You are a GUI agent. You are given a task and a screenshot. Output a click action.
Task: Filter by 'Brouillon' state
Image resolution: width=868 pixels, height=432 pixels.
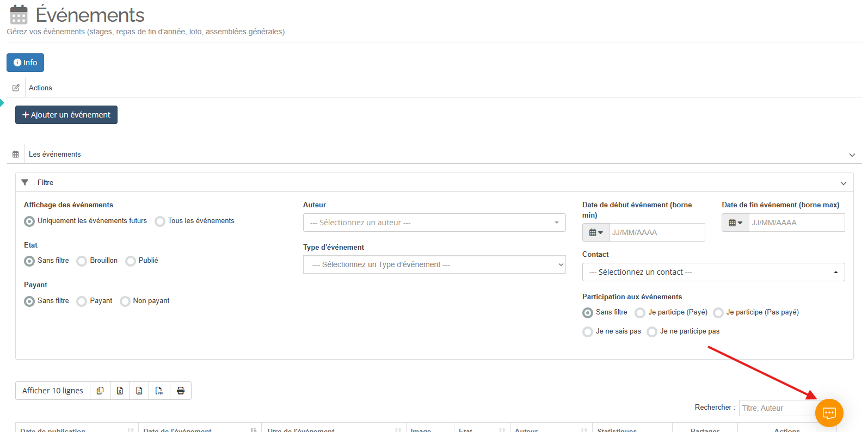click(82, 261)
